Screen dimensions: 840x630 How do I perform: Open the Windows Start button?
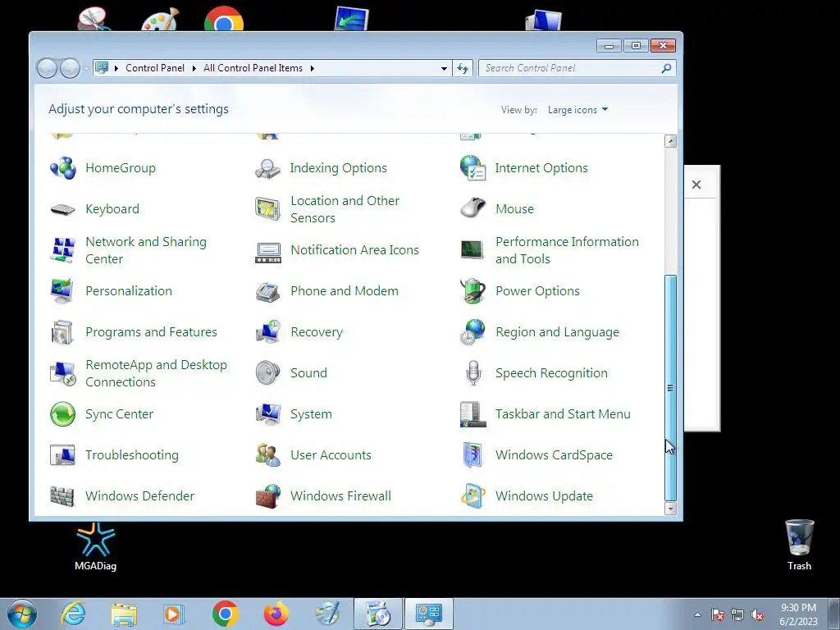pyautogui.click(x=22, y=614)
